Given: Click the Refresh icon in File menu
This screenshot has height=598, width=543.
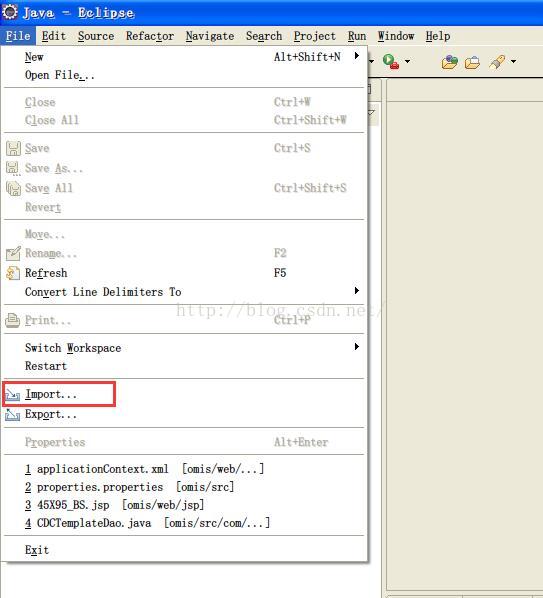Looking at the screenshot, I should (x=13, y=273).
